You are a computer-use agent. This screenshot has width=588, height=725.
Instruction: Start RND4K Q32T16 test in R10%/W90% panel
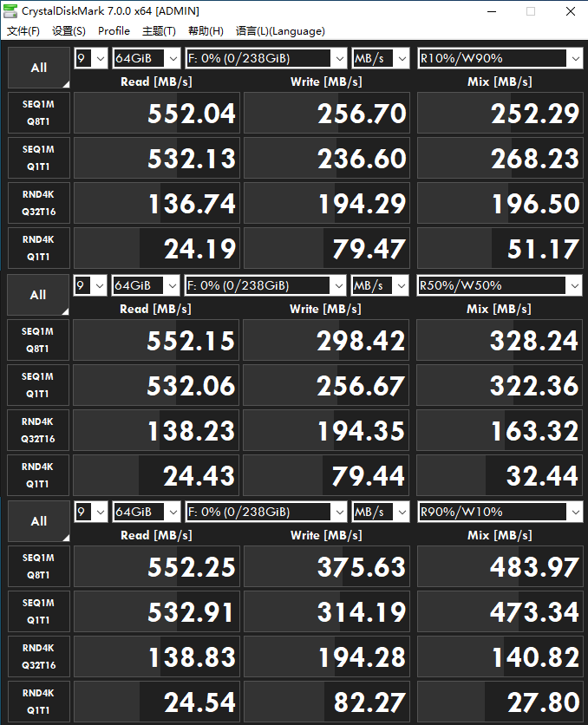tap(39, 203)
